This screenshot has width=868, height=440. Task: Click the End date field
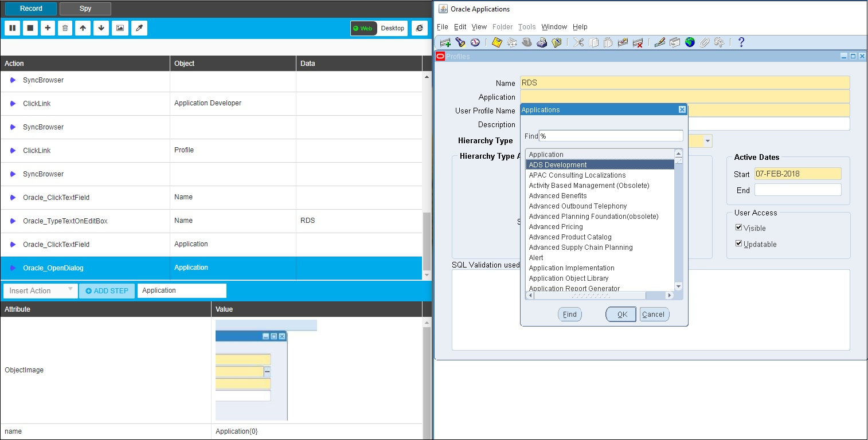(x=798, y=190)
